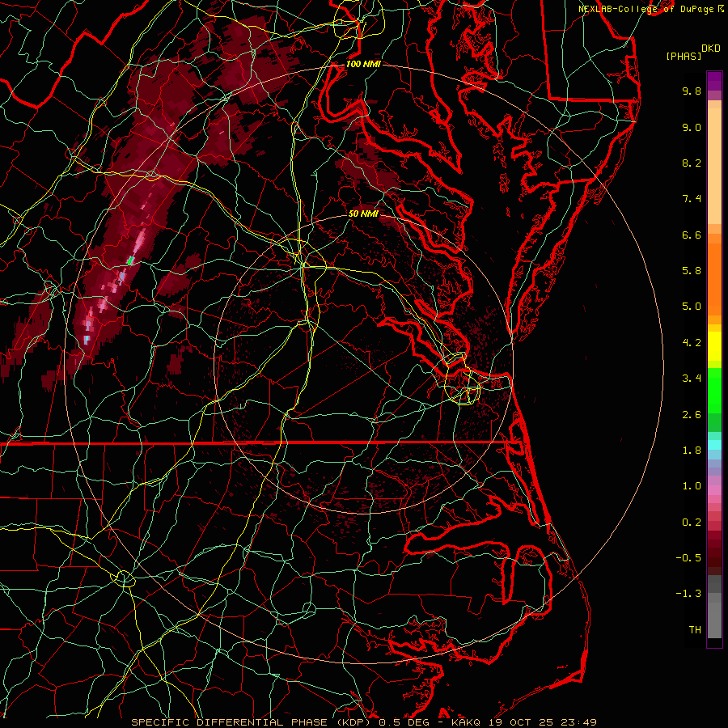Click the 1.8 scale value
Screen dimensions: 728x728
pos(692,451)
